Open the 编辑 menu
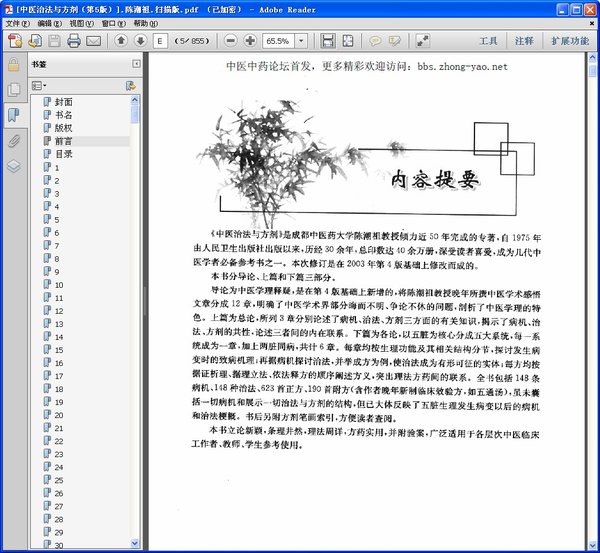The height and width of the screenshot is (553, 600). (x=49, y=23)
